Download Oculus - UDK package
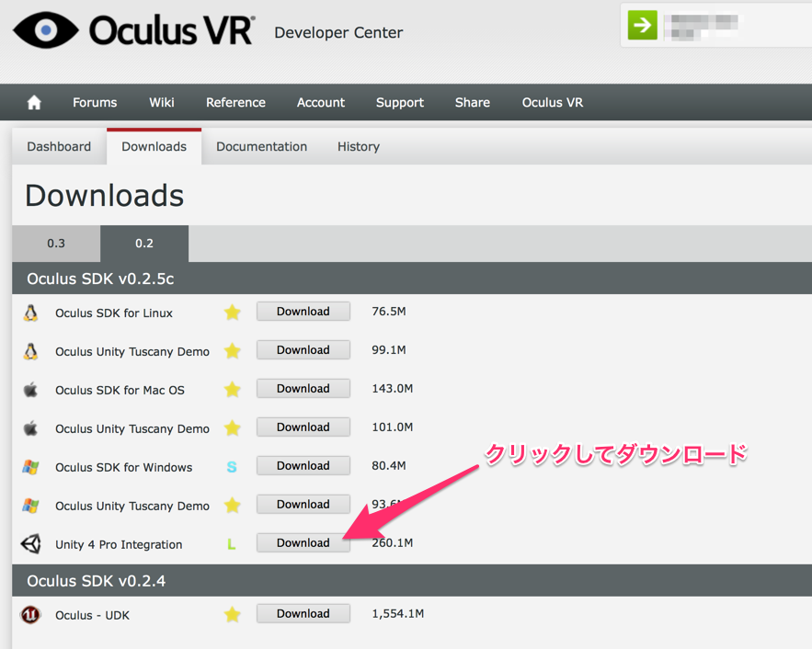Screen dimensions: 812x649 pos(303,614)
